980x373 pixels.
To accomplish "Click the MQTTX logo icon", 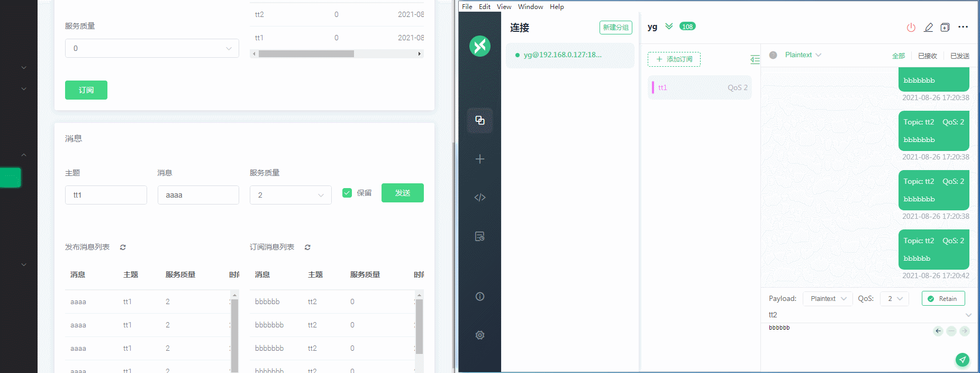I will (480, 46).
